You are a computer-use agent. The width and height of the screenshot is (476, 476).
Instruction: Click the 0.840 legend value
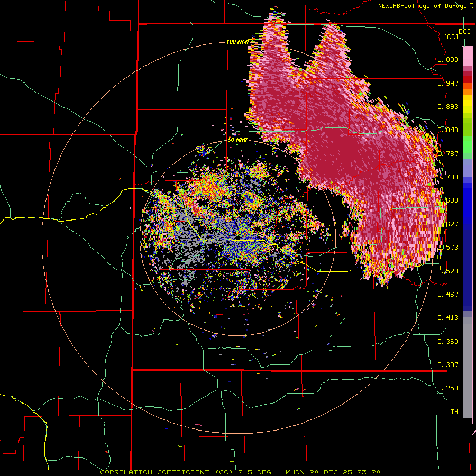click(448, 130)
